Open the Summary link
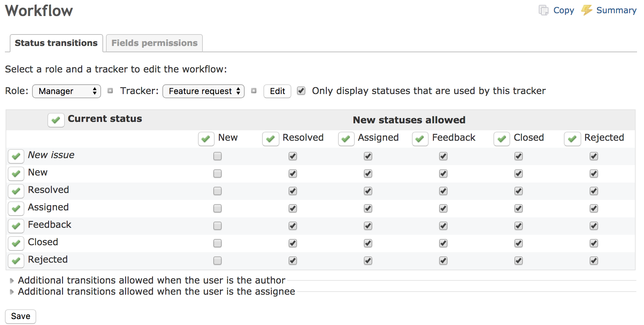This screenshot has width=644, height=325. (616, 10)
